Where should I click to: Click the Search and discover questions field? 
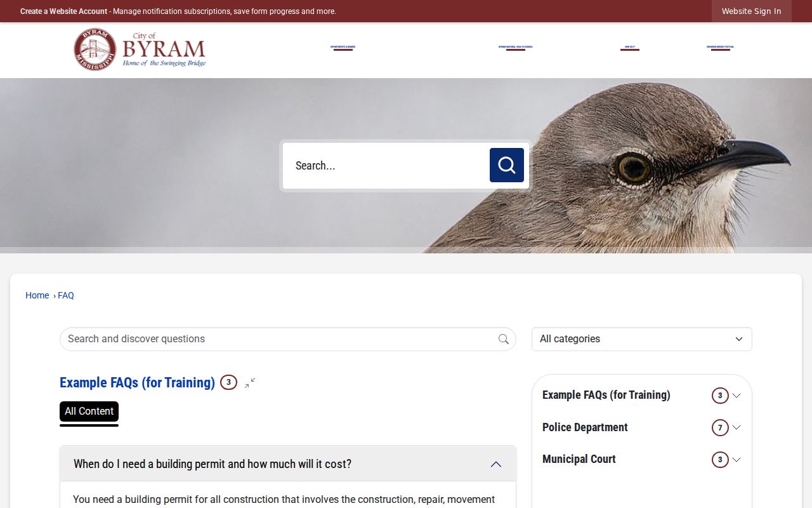coord(279,339)
